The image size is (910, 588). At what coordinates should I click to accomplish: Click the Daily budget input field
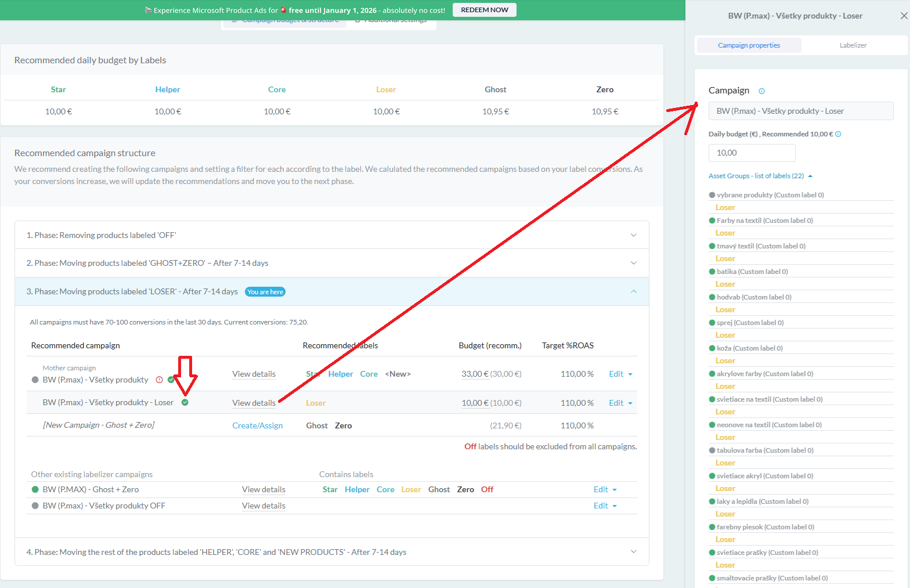pyautogui.click(x=752, y=153)
